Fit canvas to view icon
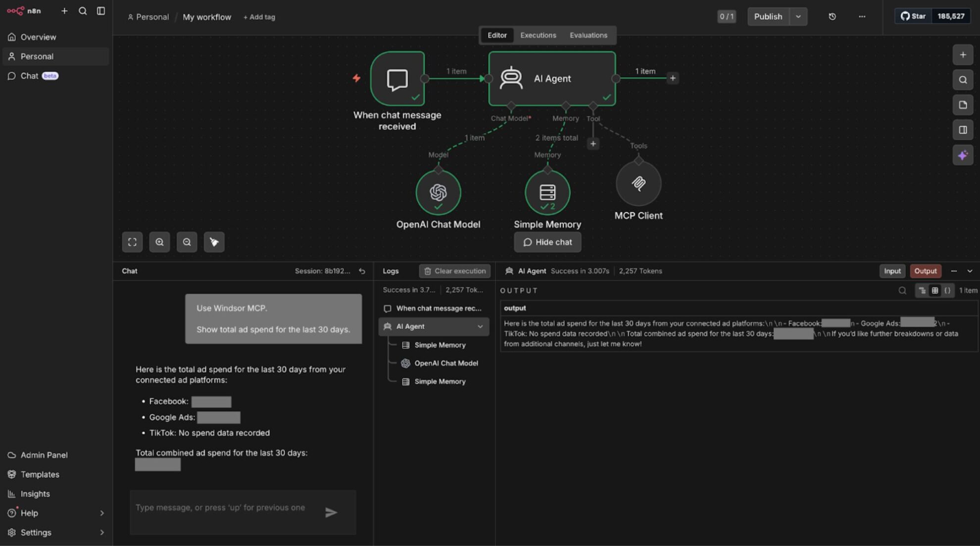The image size is (980, 546). (132, 242)
